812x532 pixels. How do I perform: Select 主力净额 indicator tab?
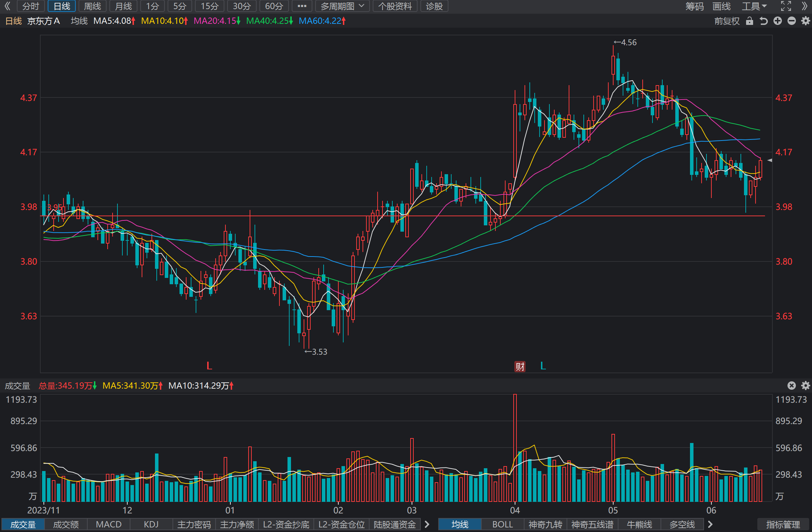pos(237,525)
